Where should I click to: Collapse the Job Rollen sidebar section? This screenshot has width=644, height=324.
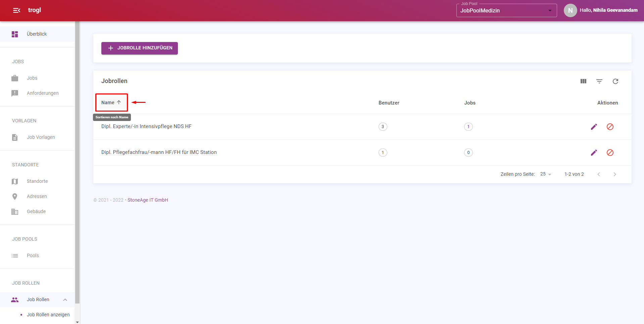point(65,299)
